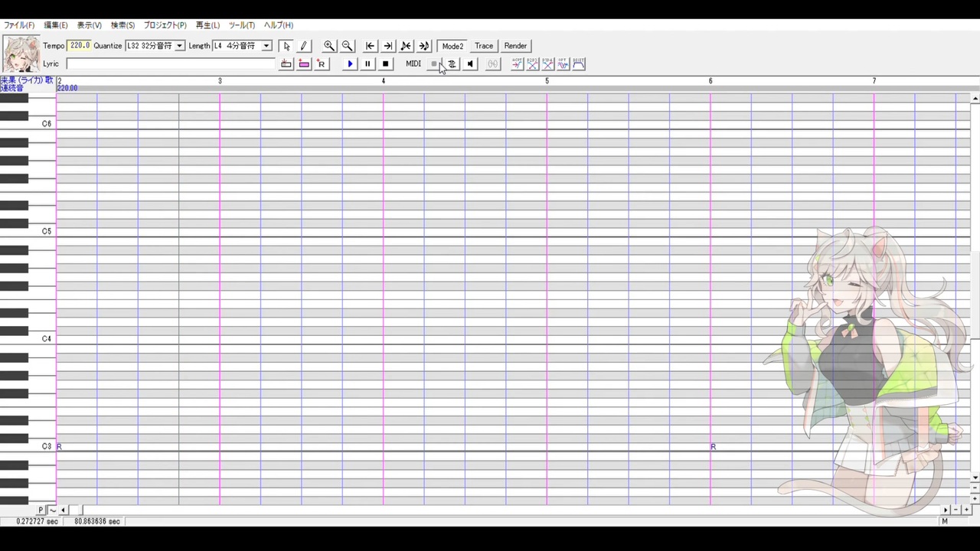
Task: Toggle the P pitch display button
Action: 41,510
